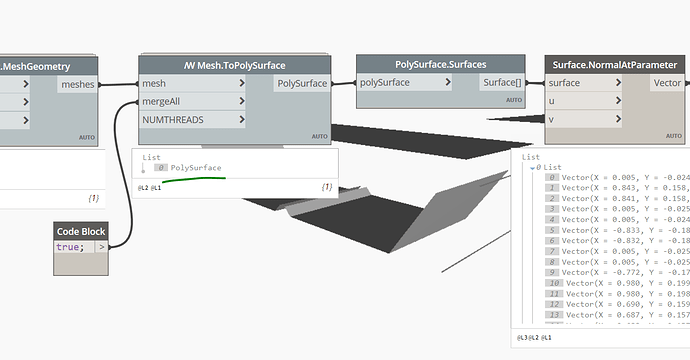Edit the true; value in Code Block

pos(70,247)
